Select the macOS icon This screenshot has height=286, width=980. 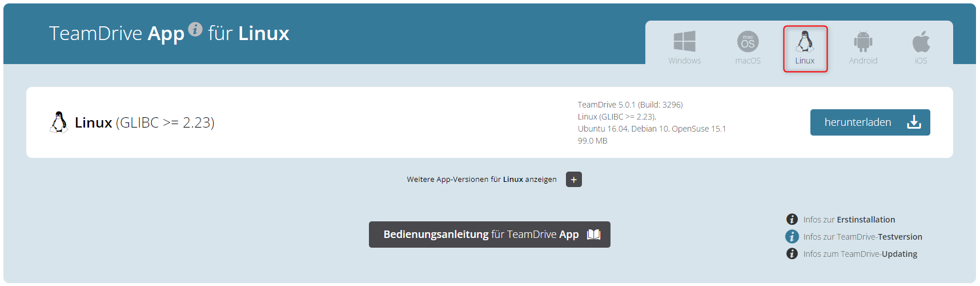click(x=748, y=41)
